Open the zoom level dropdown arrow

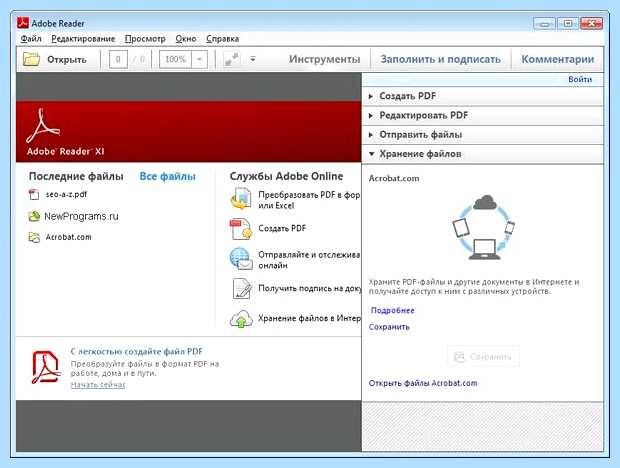coord(199,59)
